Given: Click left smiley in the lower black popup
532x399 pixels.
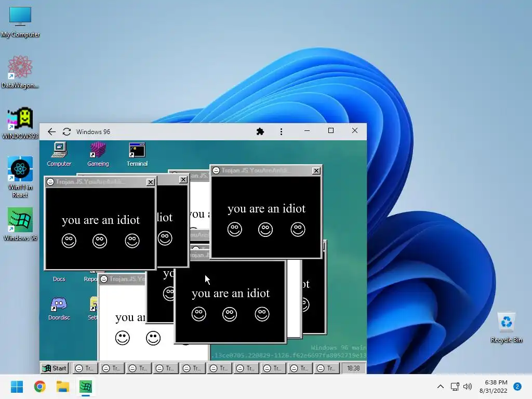Looking at the screenshot, I should (199, 314).
